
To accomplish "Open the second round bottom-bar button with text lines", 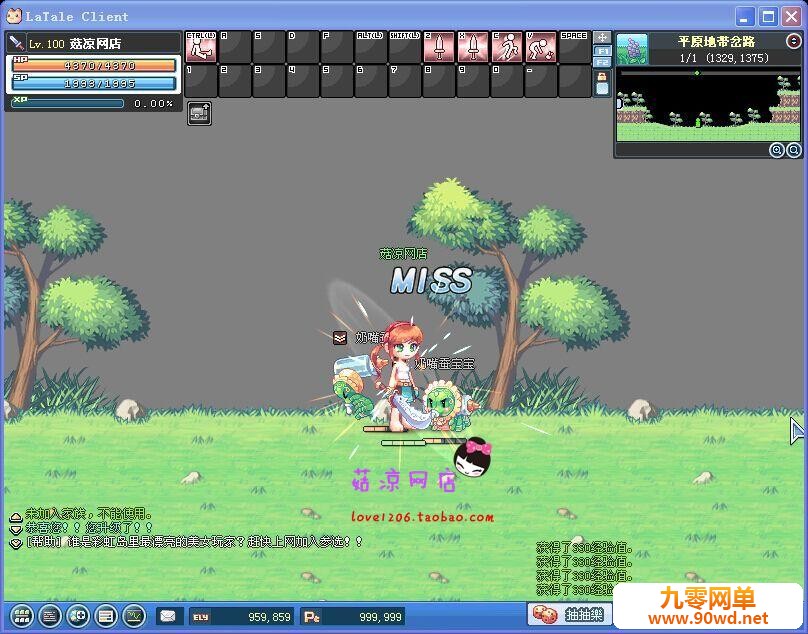I will [49, 615].
